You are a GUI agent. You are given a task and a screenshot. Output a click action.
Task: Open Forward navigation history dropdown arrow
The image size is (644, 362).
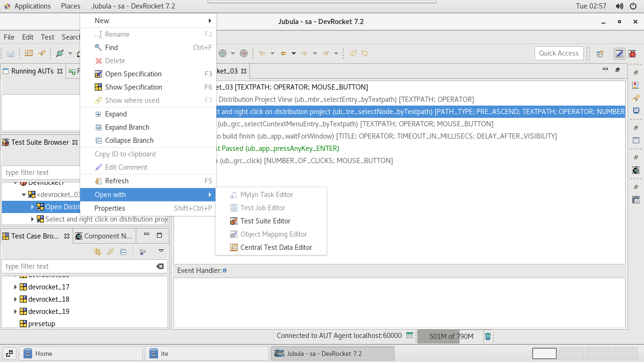tap(315, 53)
